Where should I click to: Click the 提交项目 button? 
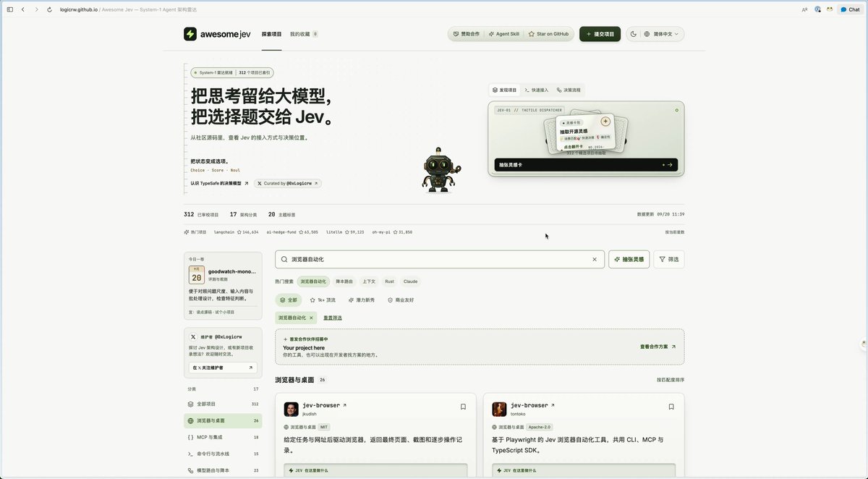pos(600,34)
